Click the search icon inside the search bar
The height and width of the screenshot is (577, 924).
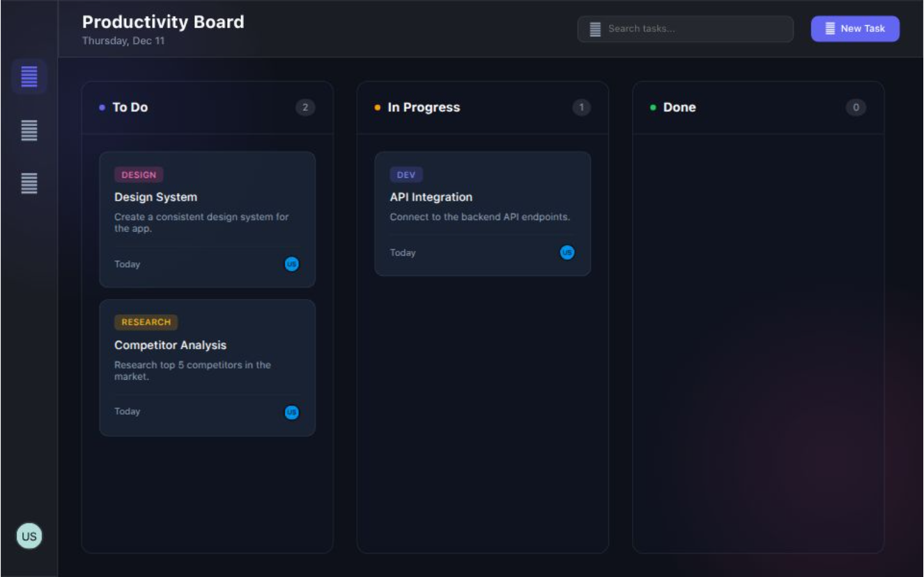click(x=594, y=29)
